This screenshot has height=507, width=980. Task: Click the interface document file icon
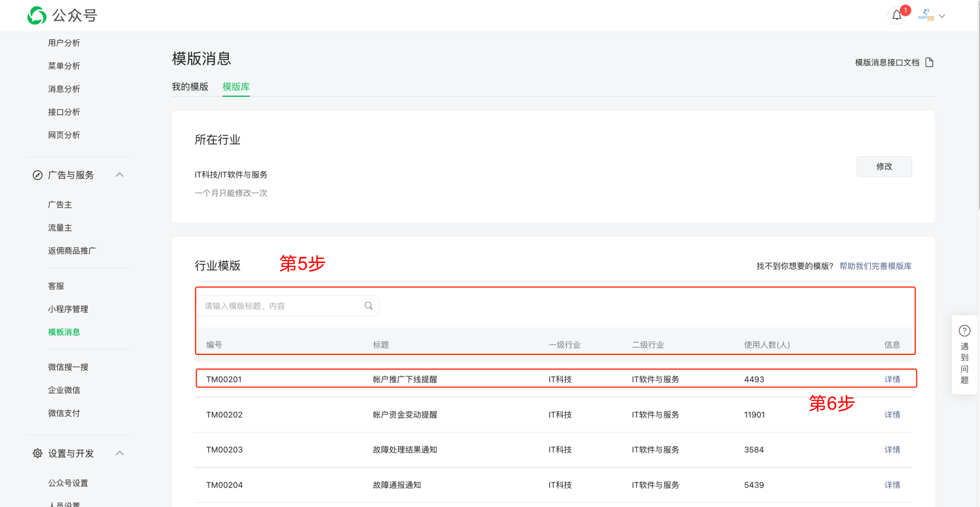(x=929, y=62)
